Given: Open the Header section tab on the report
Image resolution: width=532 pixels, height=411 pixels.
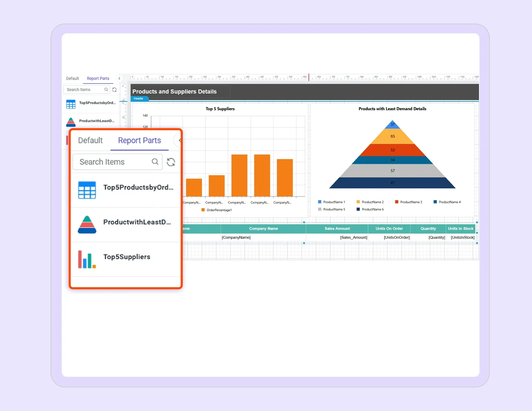Looking at the screenshot, I should (139, 98).
